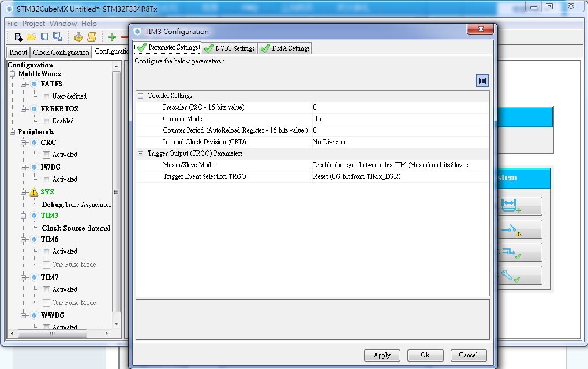Select Internal Clock Division No Division value

(400, 142)
